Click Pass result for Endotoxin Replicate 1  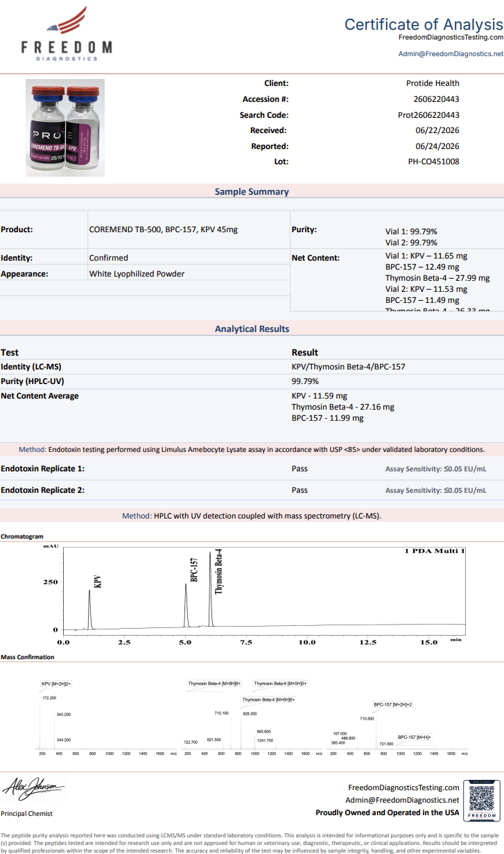point(299,469)
